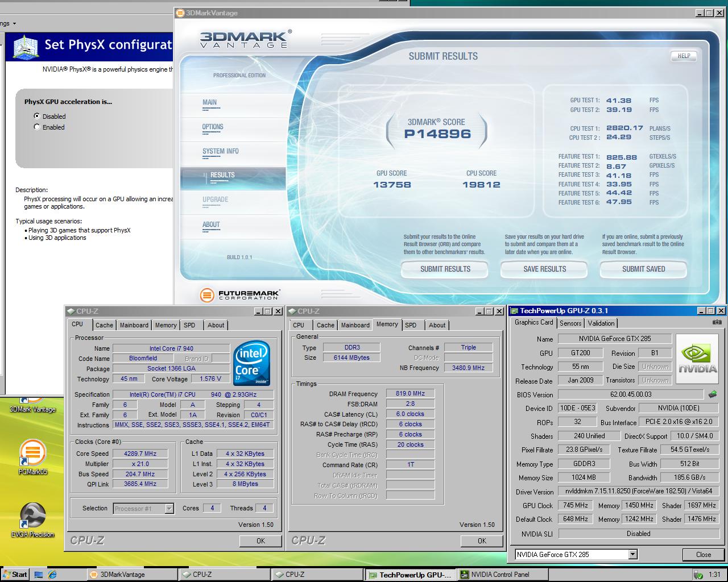Select Enabled for PhysX GPU acceleration
728x582 pixels.
click(x=37, y=127)
